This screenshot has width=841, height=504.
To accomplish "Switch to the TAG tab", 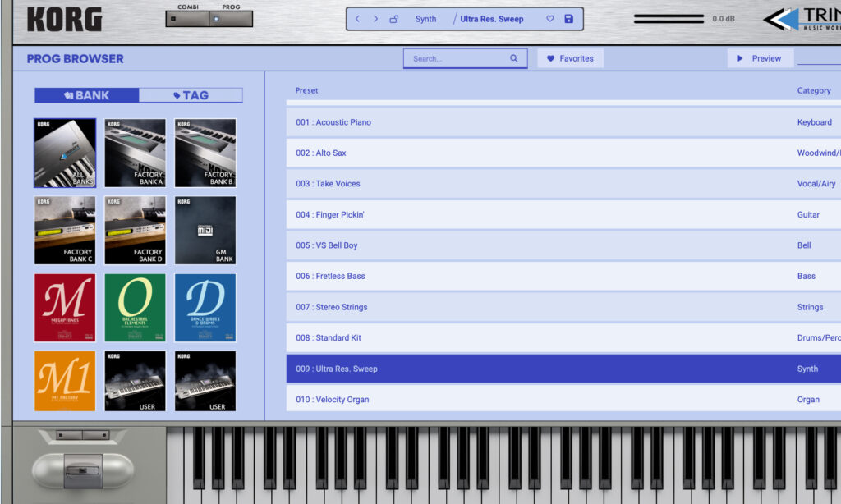I will 191,94.
